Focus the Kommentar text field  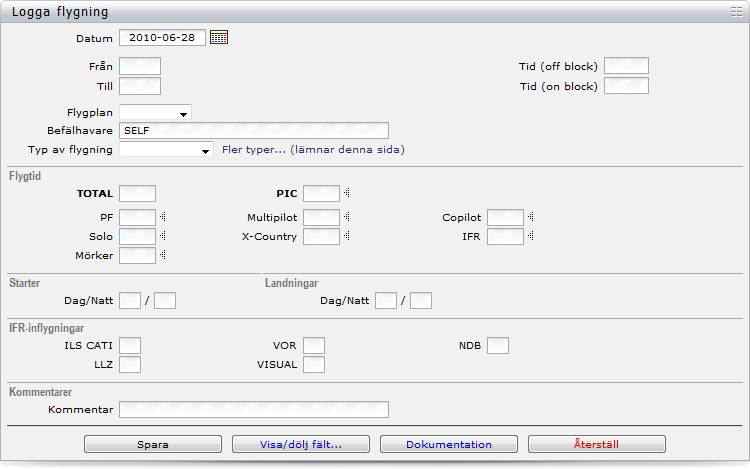(x=254, y=410)
